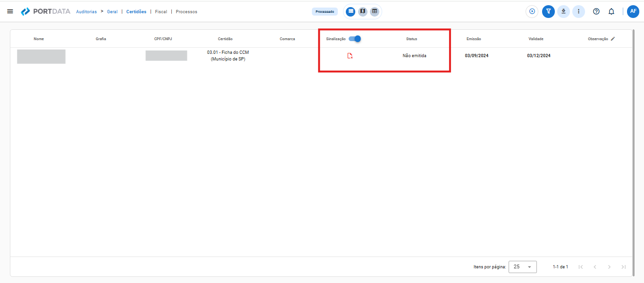
Task: Edit Observação with the pencil icon
Action: 613,39
